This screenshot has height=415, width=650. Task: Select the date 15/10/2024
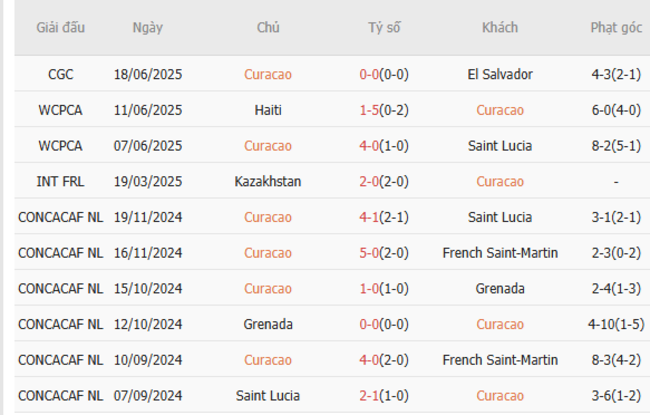(x=148, y=289)
